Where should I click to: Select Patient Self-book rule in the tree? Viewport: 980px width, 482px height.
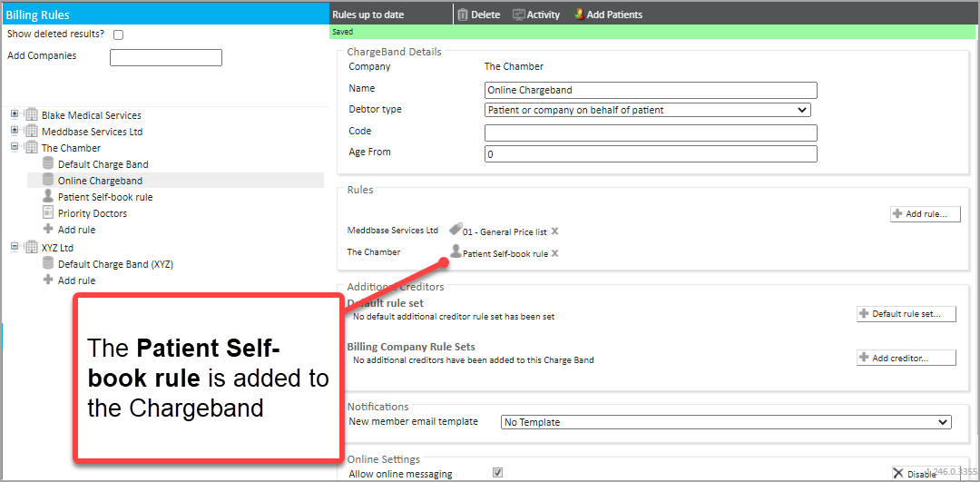coord(104,197)
